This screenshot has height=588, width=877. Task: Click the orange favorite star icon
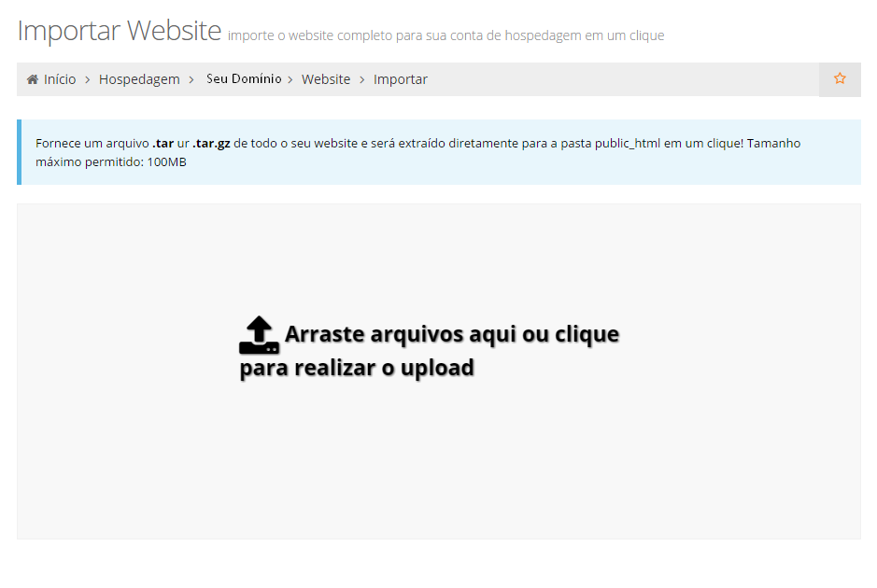[840, 78]
